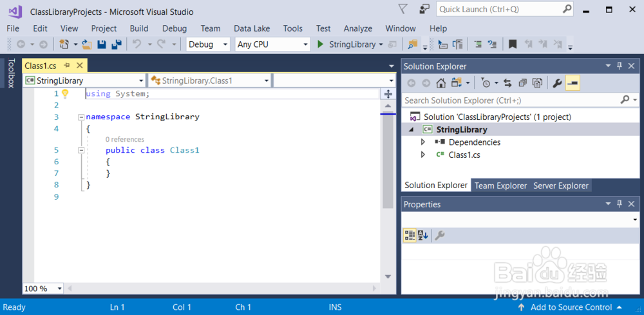The width and height of the screenshot is (644, 315).
Task: Click the Open File folder icon
Action: coord(87,44)
